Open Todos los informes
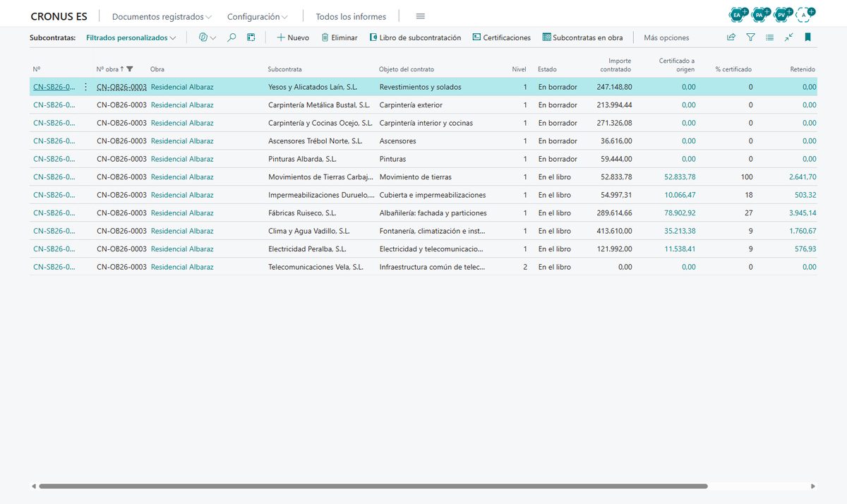This screenshot has height=504, width=847. click(x=351, y=16)
